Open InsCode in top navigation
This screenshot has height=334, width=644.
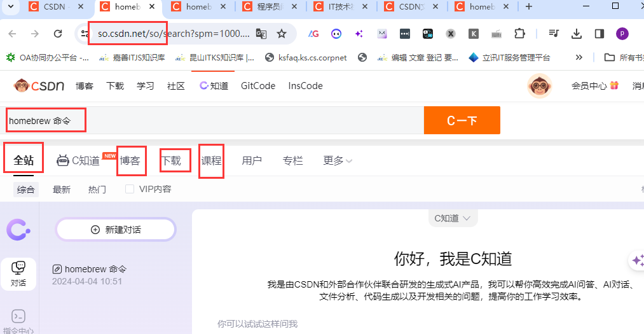pos(305,86)
